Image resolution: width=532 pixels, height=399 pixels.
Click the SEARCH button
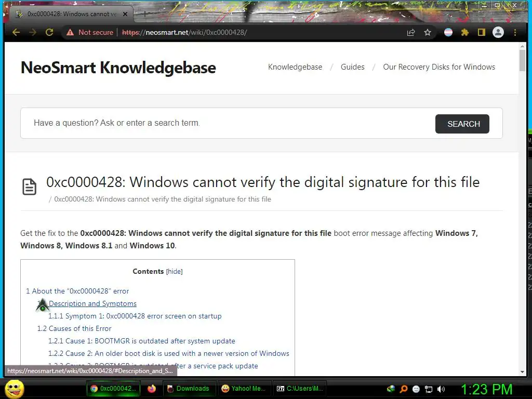click(x=462, y=124)
